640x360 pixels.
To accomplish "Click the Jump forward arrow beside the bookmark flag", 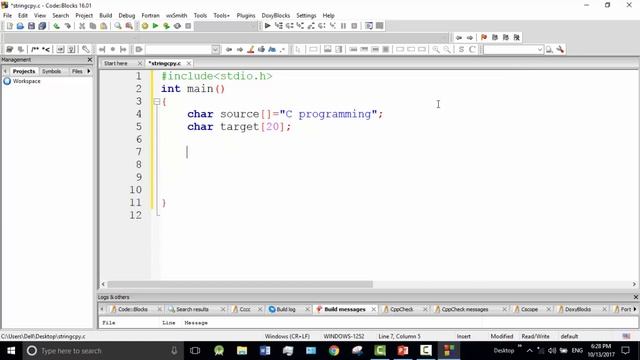I will (x=470, y=37).
